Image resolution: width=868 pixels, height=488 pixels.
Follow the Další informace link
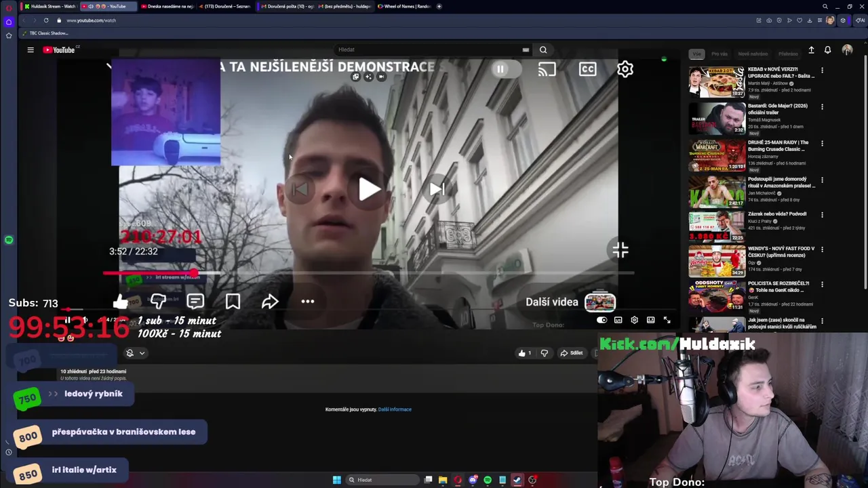pyautogui.click(x=395, y=409)
